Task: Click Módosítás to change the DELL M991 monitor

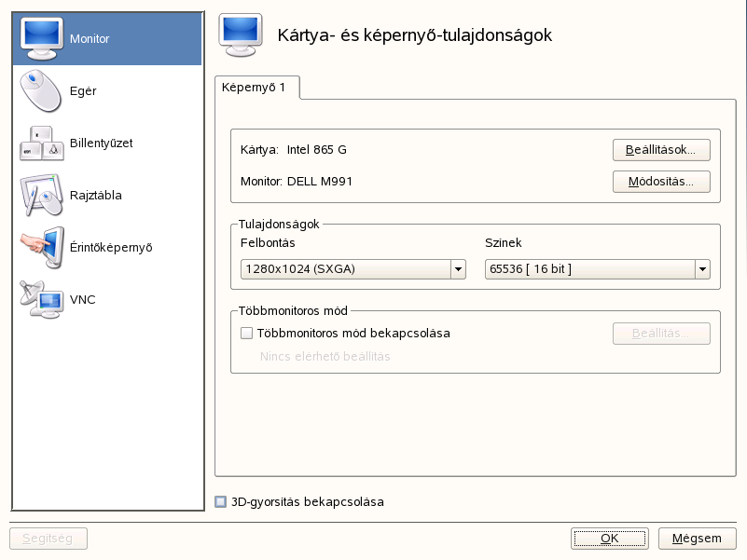Action: click(x=661, y=182)
